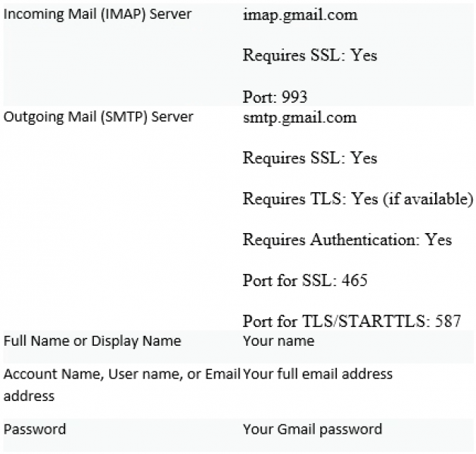The height and width of the screenshot is (454, 476).
Task: Click the Your Gmail password value
Action: coord(313,430)
